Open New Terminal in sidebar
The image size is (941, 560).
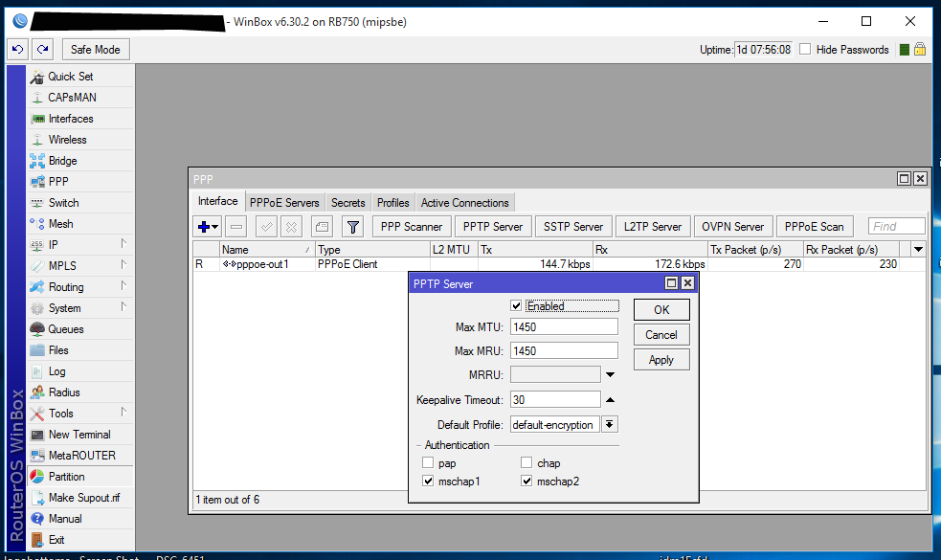[x=80, y=435]
